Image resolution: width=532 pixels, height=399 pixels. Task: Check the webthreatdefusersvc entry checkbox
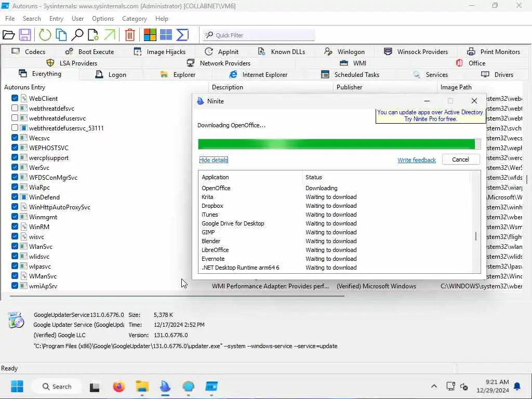pos(15,118)
